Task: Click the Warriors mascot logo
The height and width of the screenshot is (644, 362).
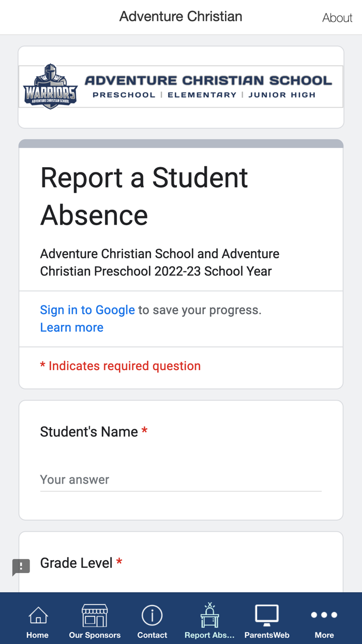Action: tap(50, 88)
